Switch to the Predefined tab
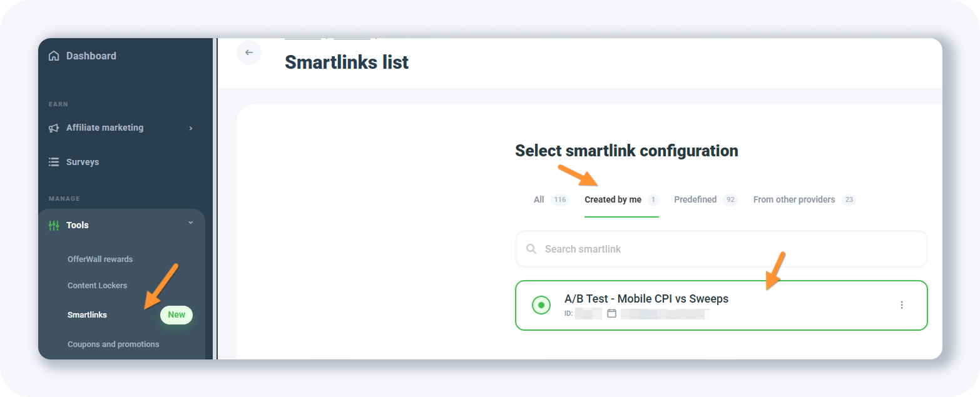This screenshot has height=397, width=980. pyautogui.click(x=695, y=199)
